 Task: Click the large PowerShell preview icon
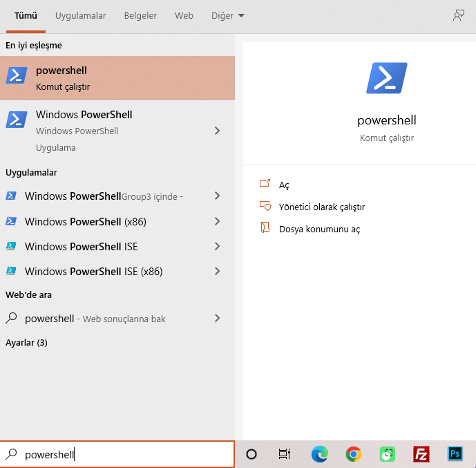tap(387, 78)
